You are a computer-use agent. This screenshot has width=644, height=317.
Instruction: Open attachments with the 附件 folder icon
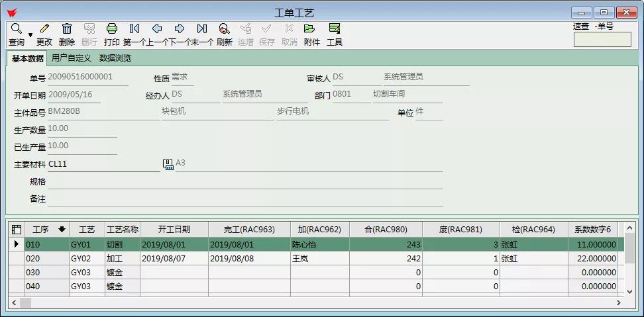309,29
